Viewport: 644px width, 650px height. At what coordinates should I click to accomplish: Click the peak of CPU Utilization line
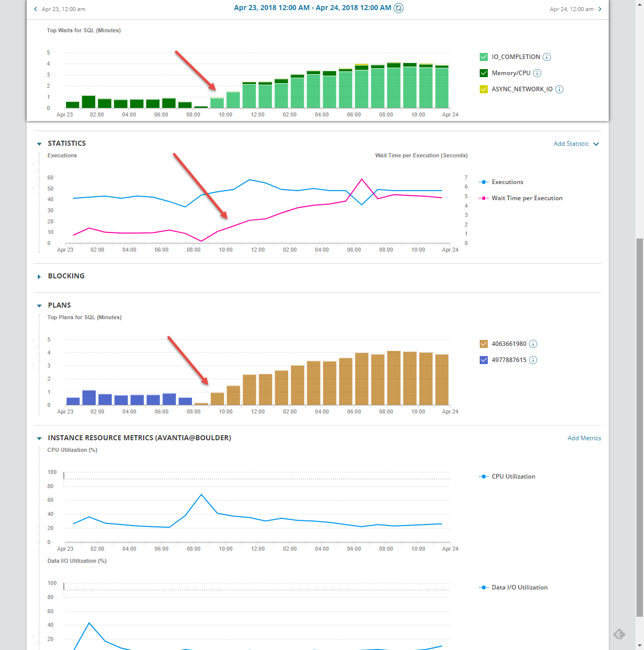pyautogui.click(x=202, y=495)
